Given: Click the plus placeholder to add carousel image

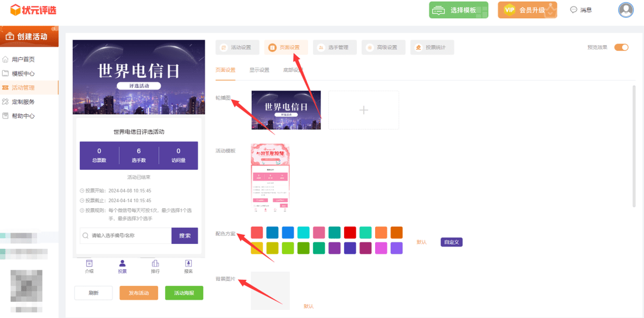Looking at the screenshot, I should [x=363, y=110].
